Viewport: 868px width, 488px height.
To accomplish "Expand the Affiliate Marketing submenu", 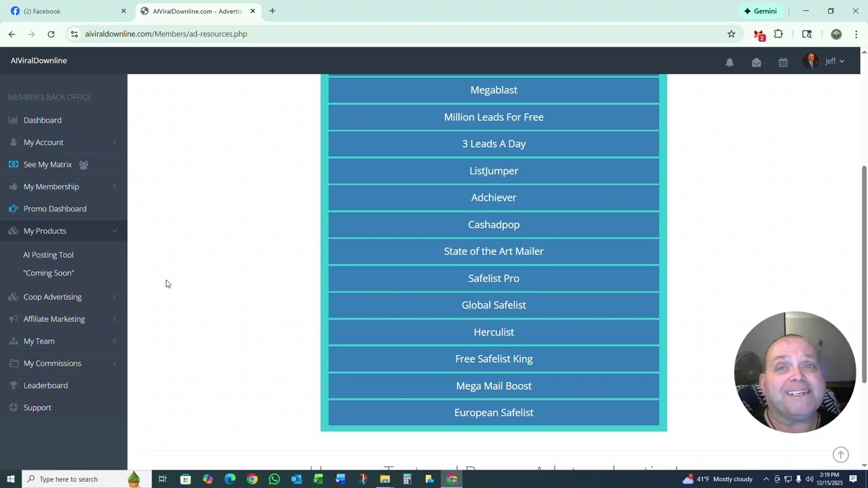I will point(115,319).
